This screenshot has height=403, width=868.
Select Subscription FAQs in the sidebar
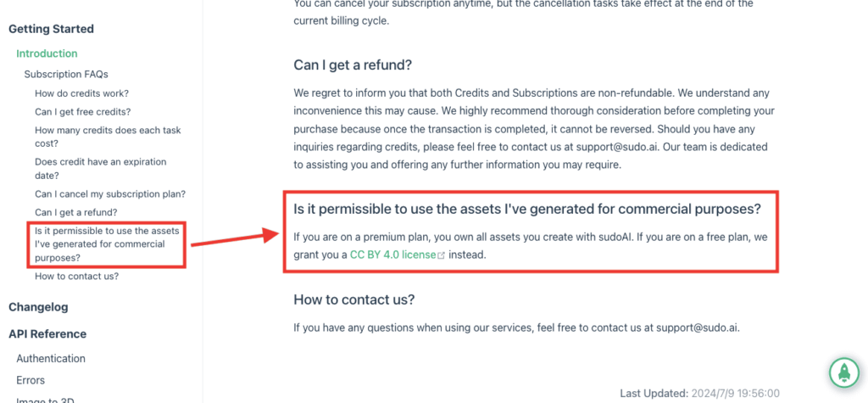[66, 75]
